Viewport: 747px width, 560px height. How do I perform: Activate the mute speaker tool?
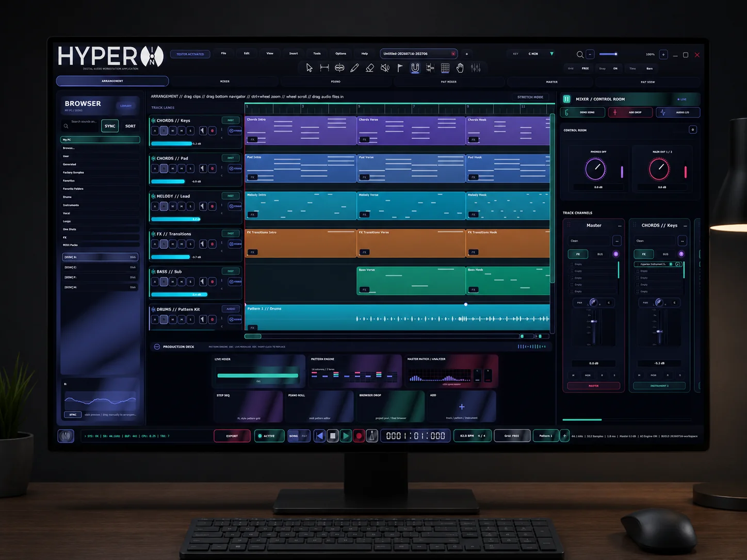pos(385,68)
